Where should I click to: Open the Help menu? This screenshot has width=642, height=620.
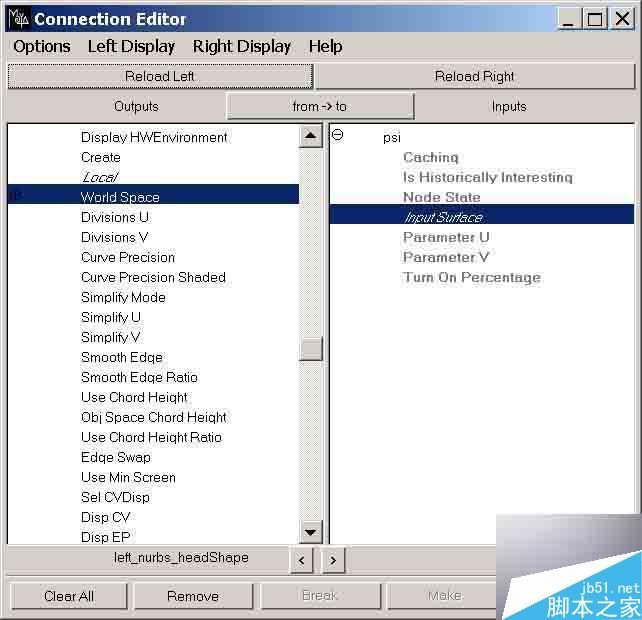click(x=326, y=46)
